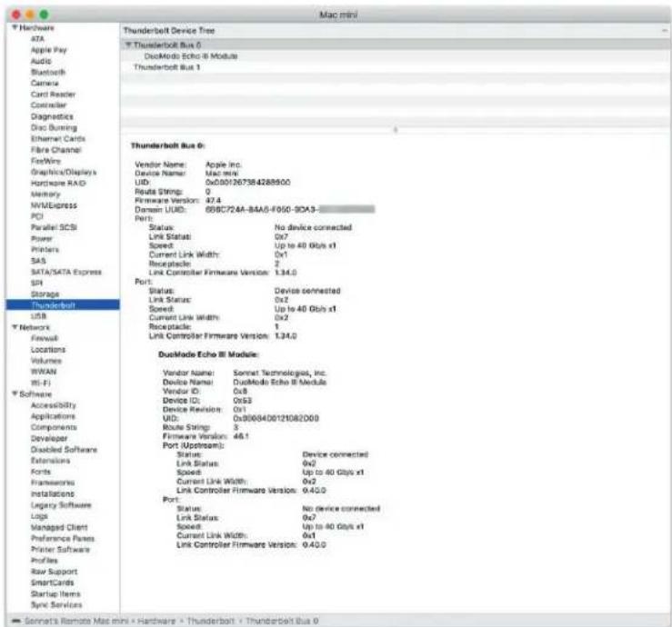
Task: Select Applications in sidebar
Action: pyautogui.click(x=53, y=416)
